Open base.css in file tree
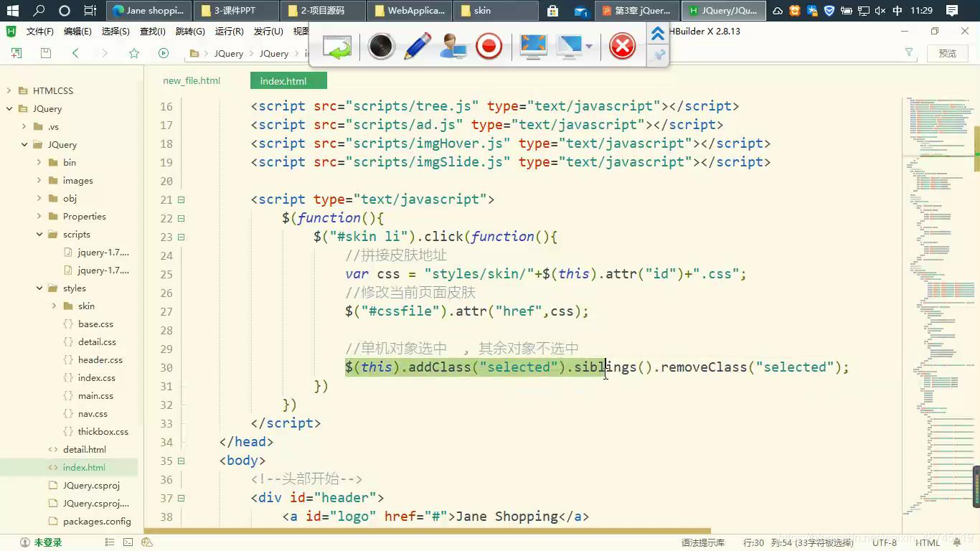The height and width of the screenshot is (551, 980). 95,324
